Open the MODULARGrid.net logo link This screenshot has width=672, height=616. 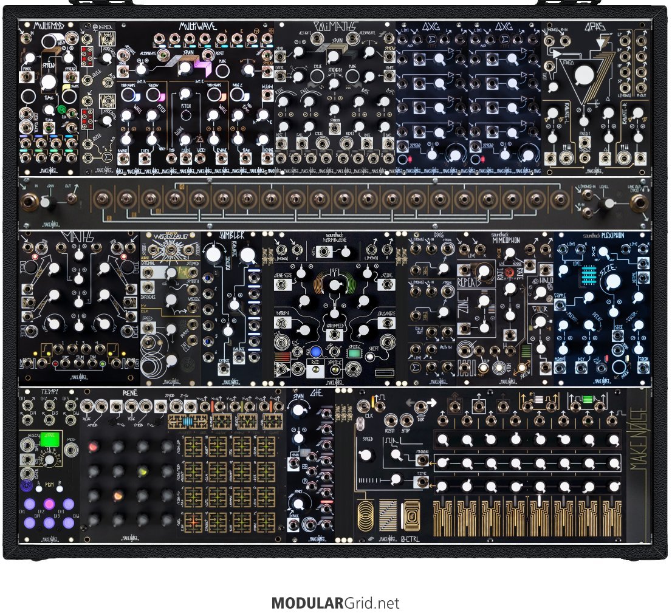click(x=335, y=603)
